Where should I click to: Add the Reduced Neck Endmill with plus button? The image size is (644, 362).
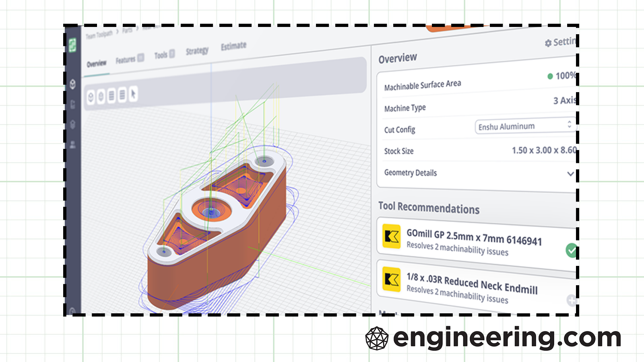572,300
